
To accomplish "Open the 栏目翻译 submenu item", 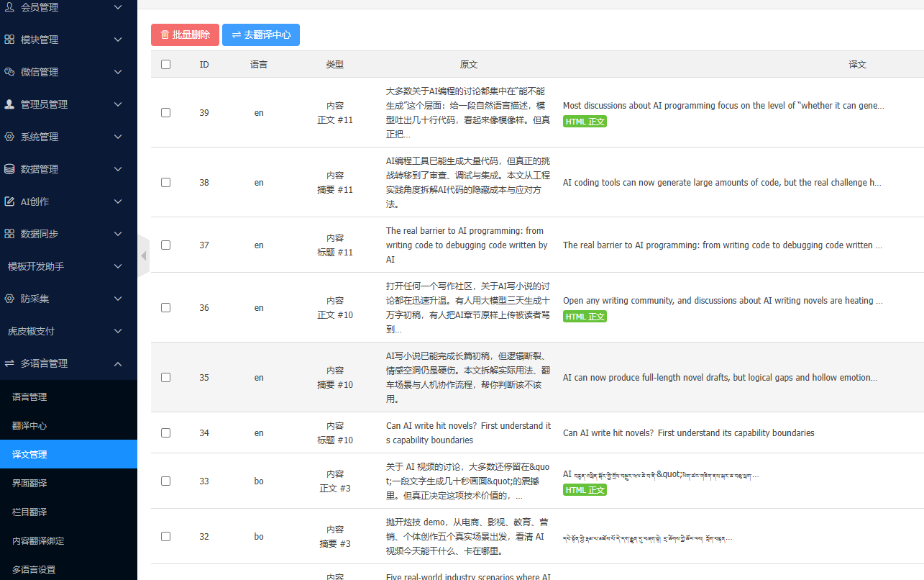I will click(x=68, y=512).
